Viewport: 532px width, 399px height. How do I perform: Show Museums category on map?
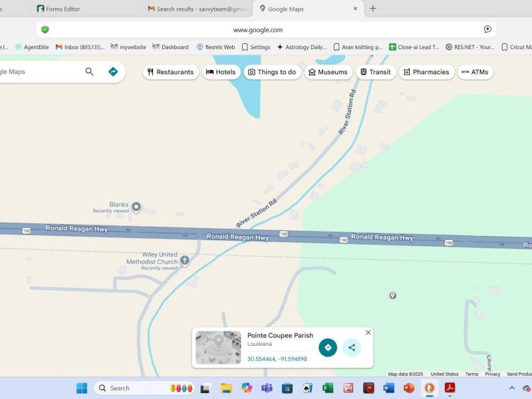coord(328,72)
